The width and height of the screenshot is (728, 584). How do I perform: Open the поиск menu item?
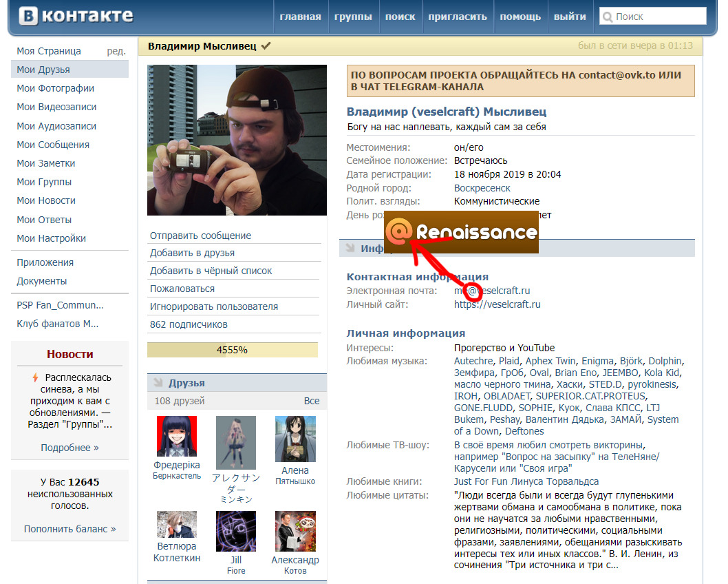click(400, 17)
